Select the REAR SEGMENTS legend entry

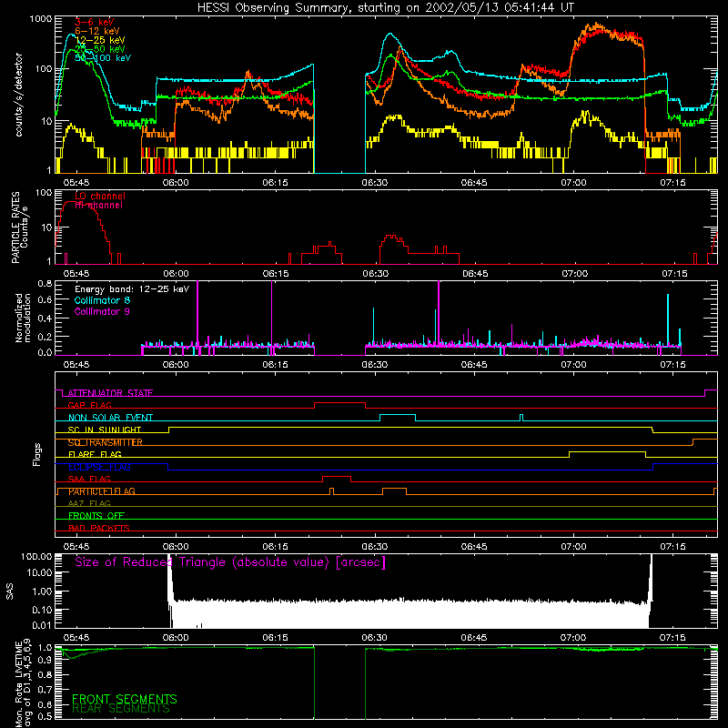coord(121,709)
